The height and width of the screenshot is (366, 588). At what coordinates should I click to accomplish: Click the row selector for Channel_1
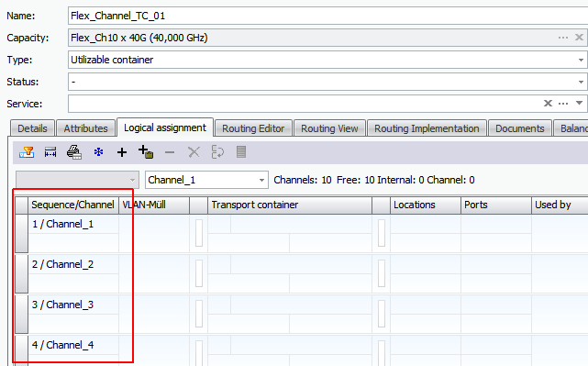(x=21, y=233)
